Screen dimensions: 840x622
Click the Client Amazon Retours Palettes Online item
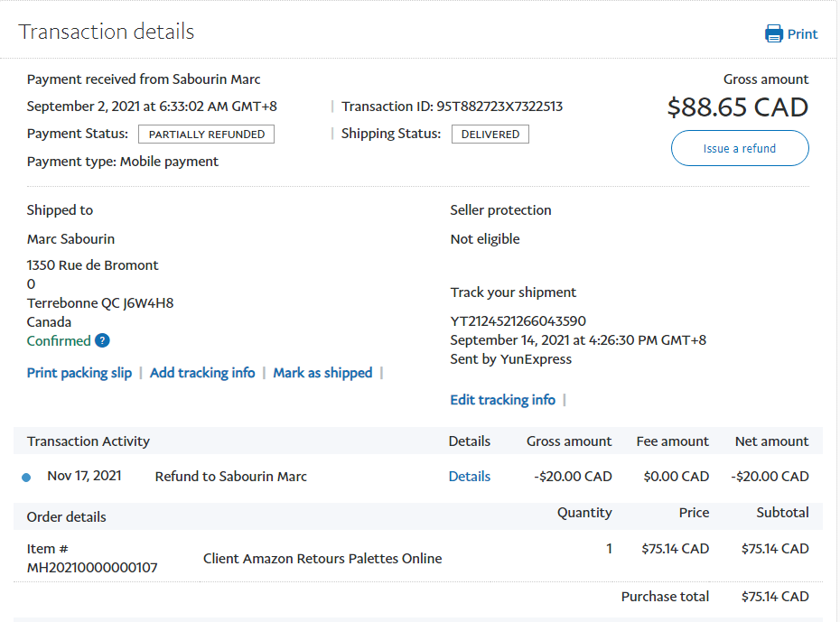tap(322, 559)
